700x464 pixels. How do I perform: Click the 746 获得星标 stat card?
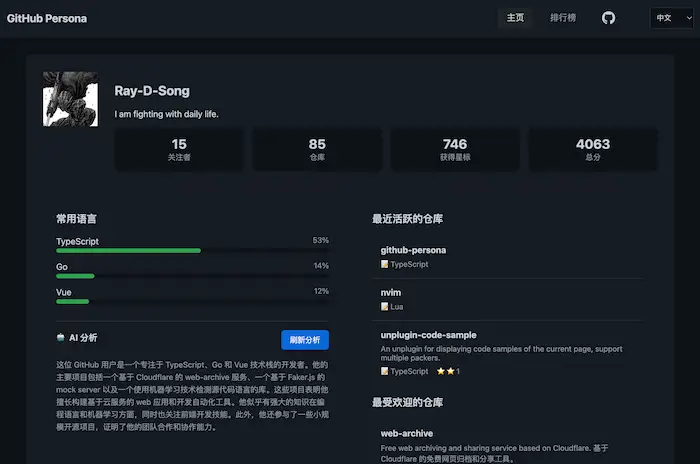click(x=455, y=149)
